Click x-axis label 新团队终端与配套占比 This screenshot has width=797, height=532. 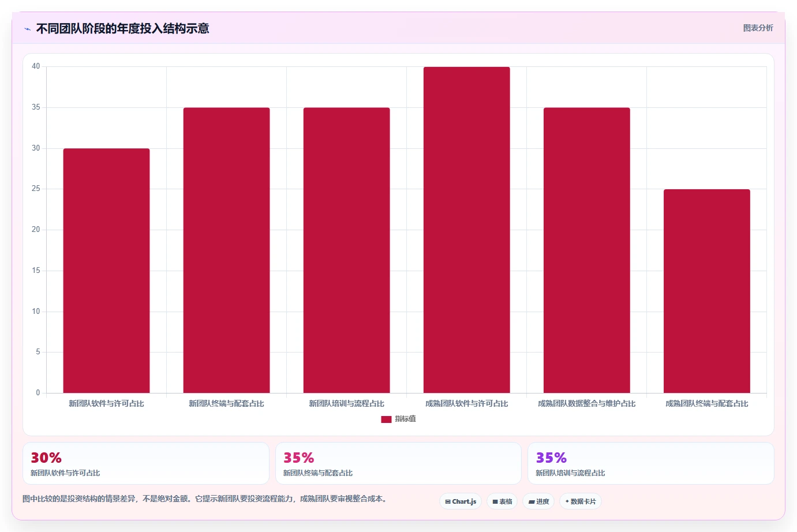226,403
